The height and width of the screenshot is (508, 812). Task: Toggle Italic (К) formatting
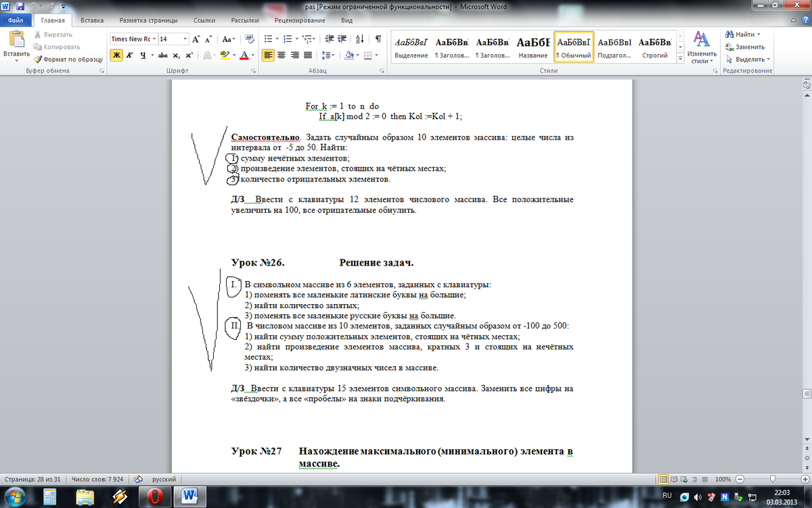click(130, 56)
